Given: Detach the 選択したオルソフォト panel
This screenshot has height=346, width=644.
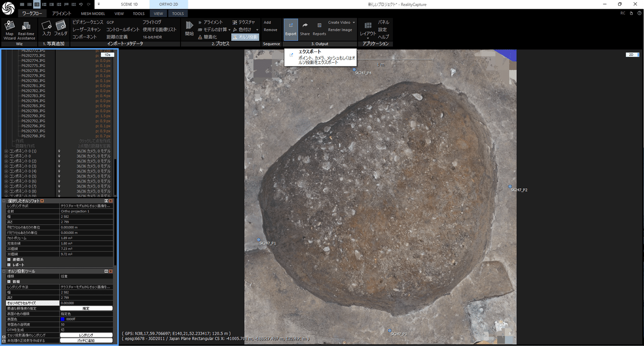Looking at the screenshot, I should coord(106,201).
